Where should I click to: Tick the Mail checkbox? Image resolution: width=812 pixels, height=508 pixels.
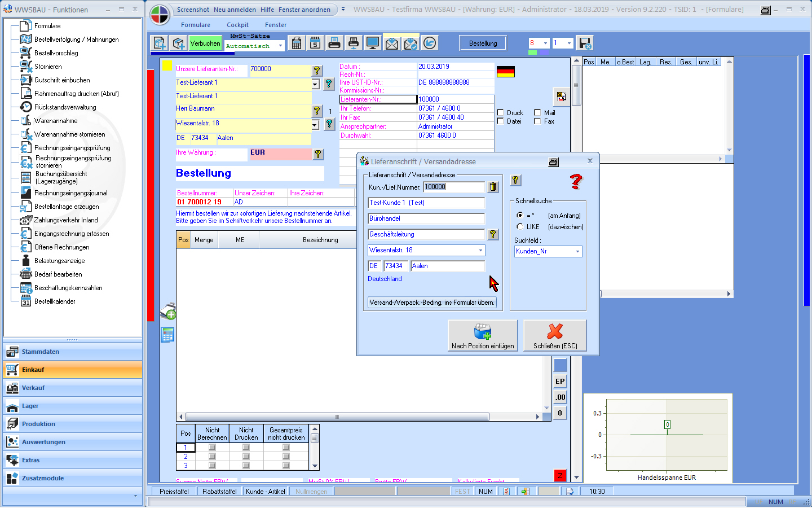point(537,113)
